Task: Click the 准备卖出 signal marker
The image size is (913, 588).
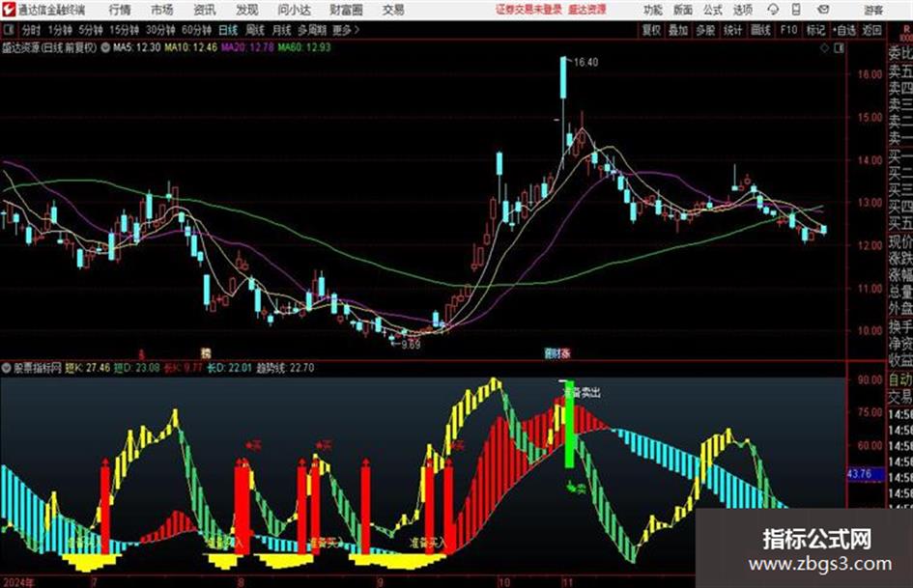Action: pyautogui.click(x=583, y=392)
